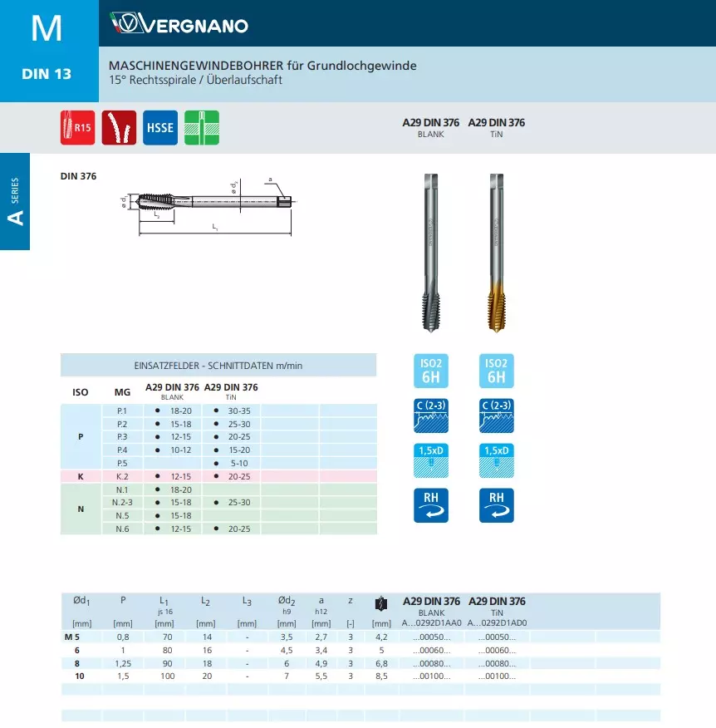The image size is (716, 728).
Task: Click the M 5 row in the dimensions table
Action: pyautogui.click(x=71, y=637)
